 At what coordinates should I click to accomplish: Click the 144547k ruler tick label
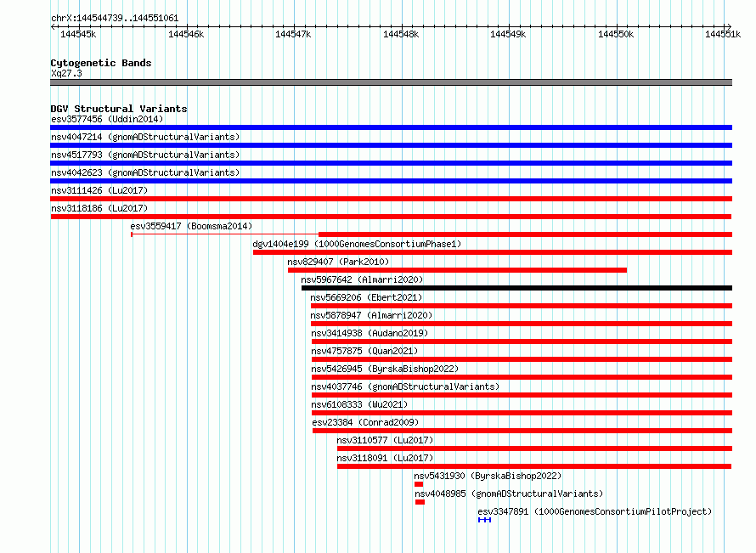[x=293, y=34]
